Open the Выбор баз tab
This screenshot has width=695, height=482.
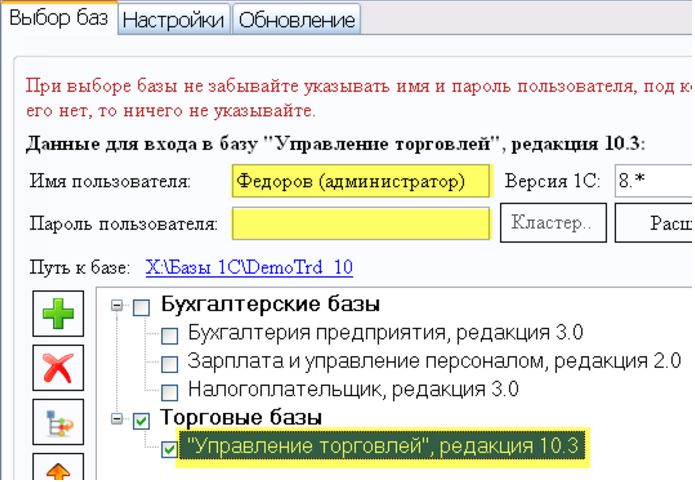click(x=59, y=18)
